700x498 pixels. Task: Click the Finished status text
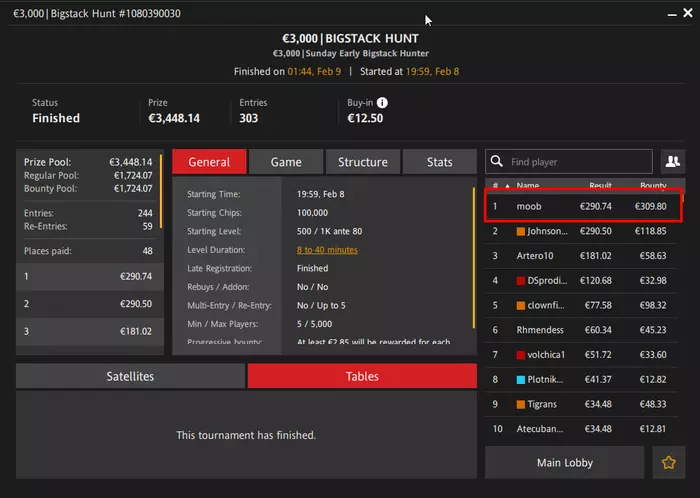[56, 118]
